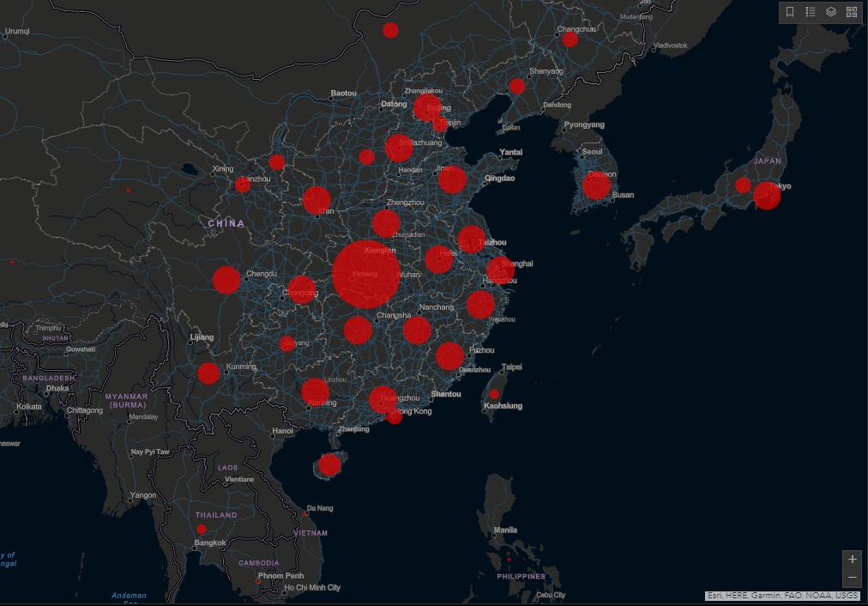Image resolution: width=868 pixels, height=606 pixels.
Task: Select the red dot on Taiwan
Action: [x=494, y=394]
